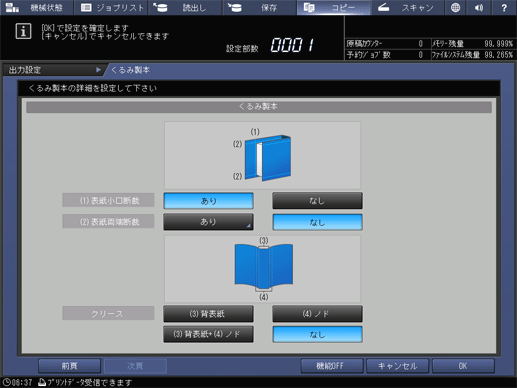Click the closed book cover illustration

(268, 157)
